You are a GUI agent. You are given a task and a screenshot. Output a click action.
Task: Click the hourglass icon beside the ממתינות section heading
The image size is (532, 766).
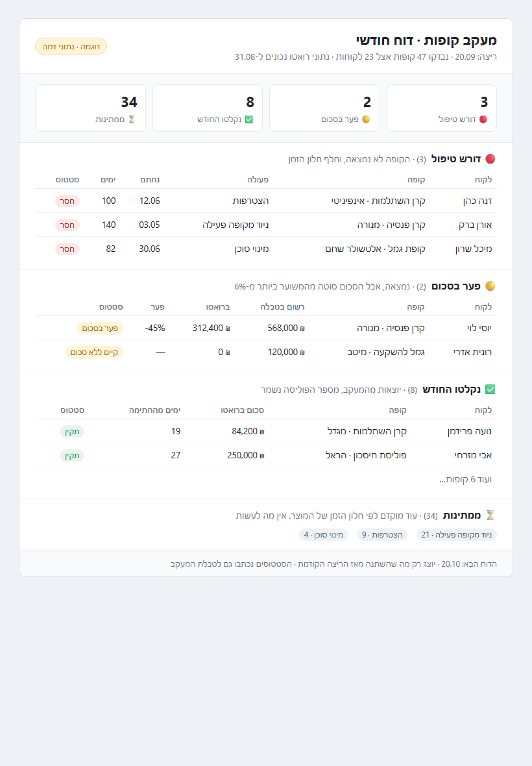pos(490,515)
